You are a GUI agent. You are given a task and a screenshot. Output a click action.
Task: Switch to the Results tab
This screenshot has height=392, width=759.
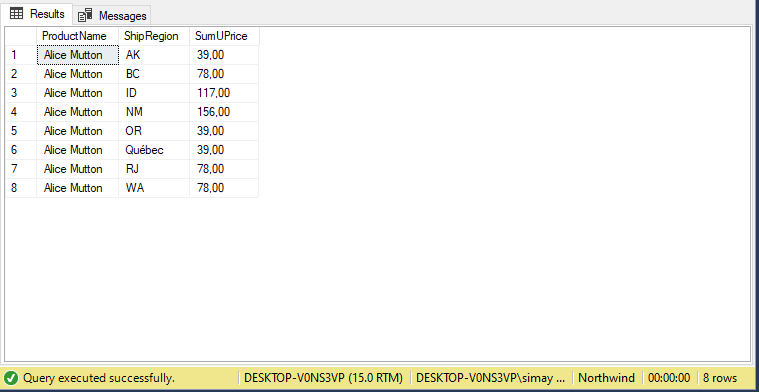[37, 14]
